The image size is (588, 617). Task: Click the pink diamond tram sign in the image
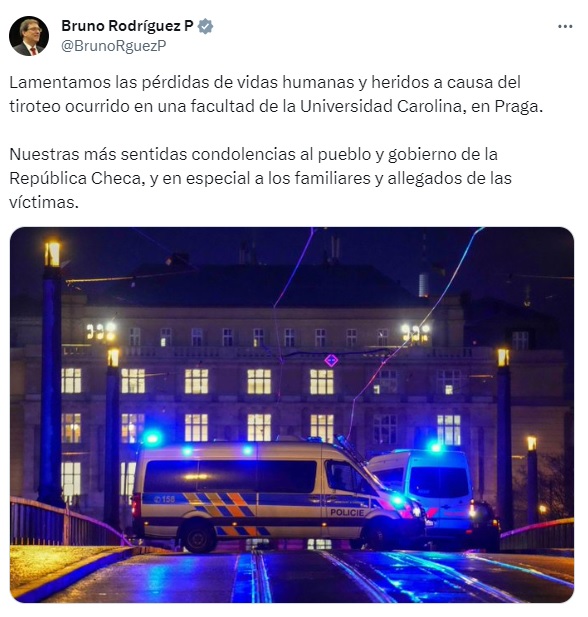(331, 360)
